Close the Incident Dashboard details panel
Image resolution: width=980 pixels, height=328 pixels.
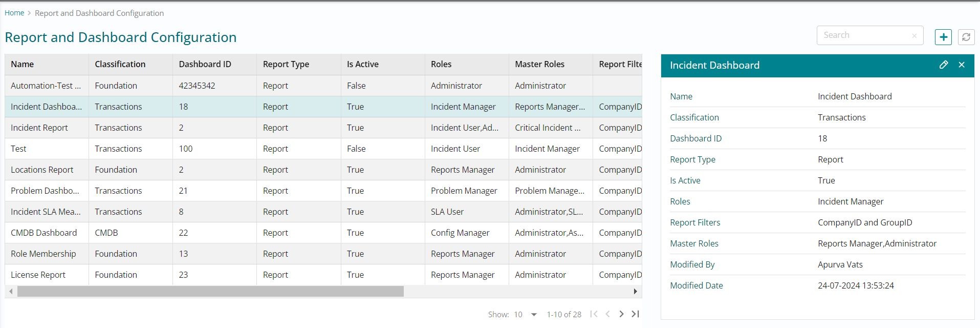click(962, 65)
